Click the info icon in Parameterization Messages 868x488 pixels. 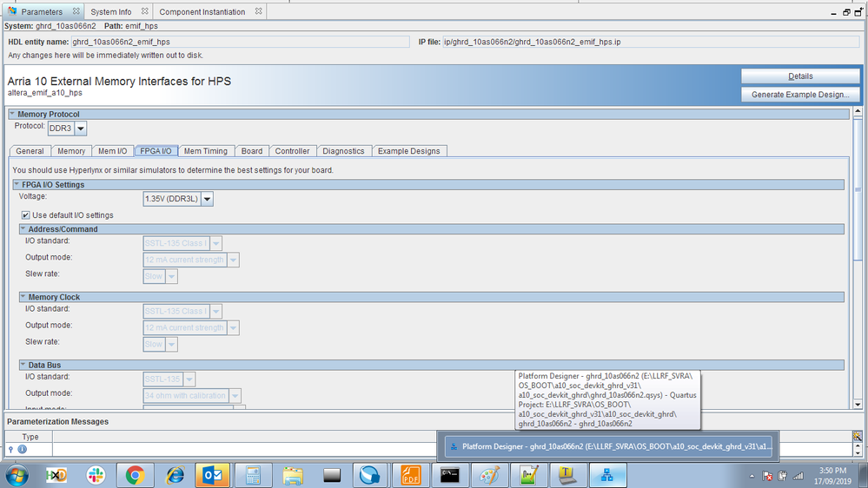[22, 449]
